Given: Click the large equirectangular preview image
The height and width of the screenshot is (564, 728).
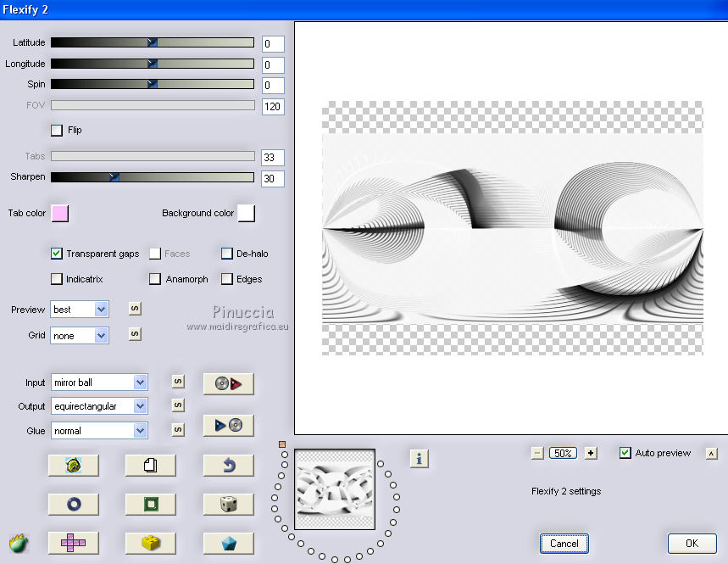Looking at the screenshot, I should pos(513,228).
